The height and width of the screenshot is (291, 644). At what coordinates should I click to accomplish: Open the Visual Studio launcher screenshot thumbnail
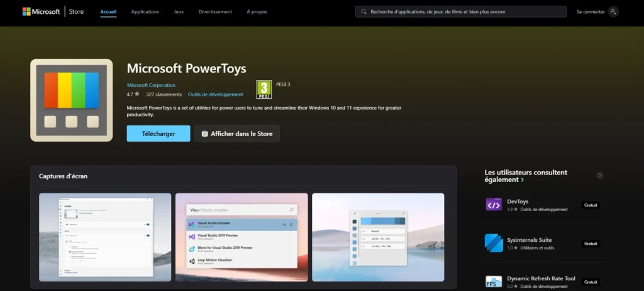pyautogui.click(x=241, y=237)
